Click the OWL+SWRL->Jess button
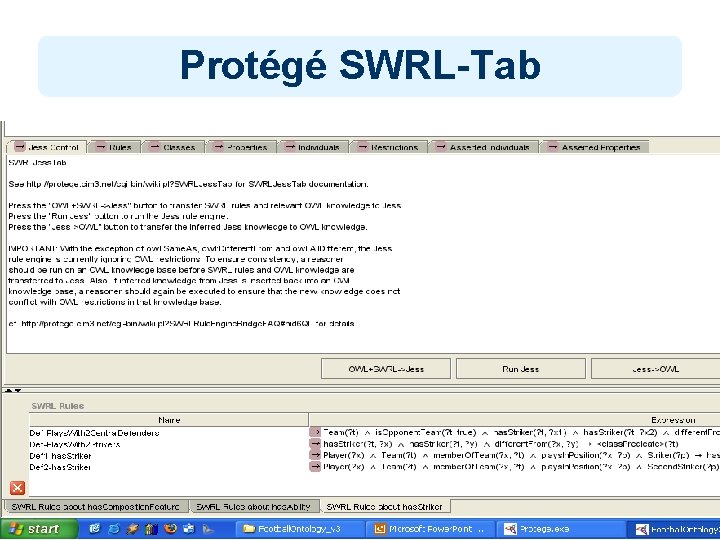 pos(386,369)
